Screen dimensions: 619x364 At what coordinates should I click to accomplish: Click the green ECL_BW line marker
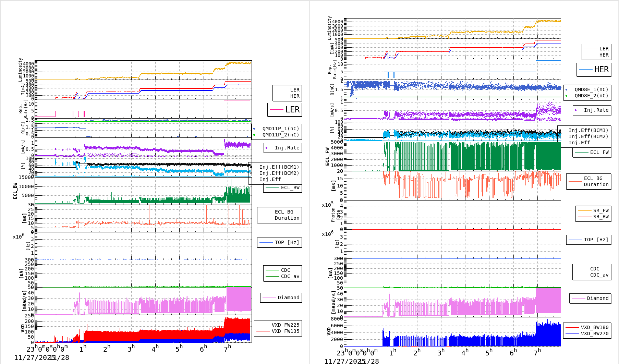[x=273, y=188]
